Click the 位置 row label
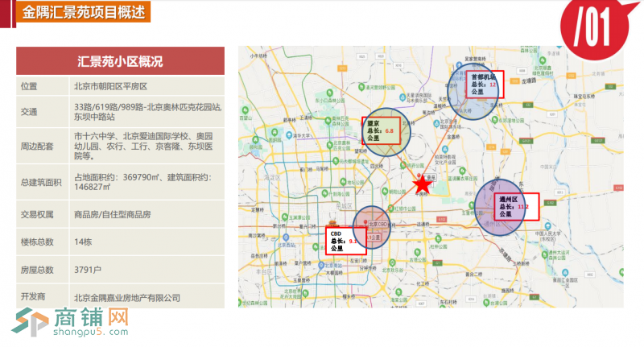 29,86
